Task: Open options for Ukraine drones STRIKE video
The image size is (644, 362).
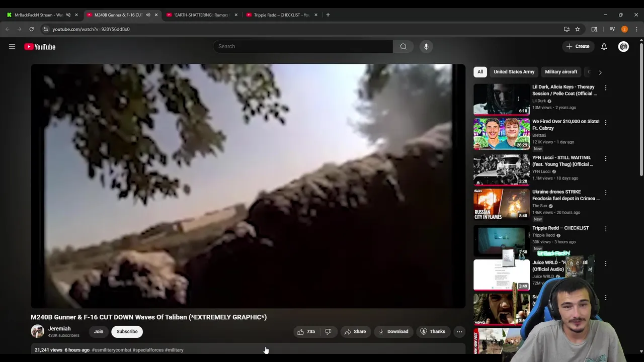Action: [605, 193]
